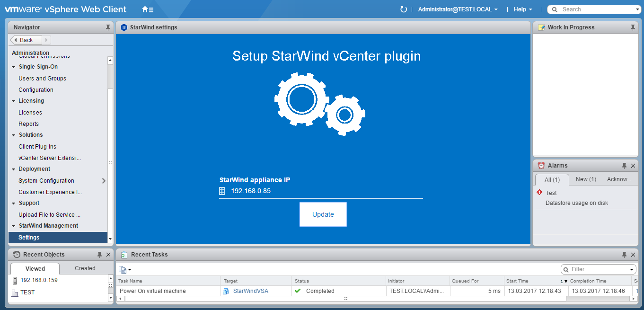The width and height of the screenshot is (644, 310).
Task: Open Single Sign-On Configuration
Action: [x=36, y=90]
